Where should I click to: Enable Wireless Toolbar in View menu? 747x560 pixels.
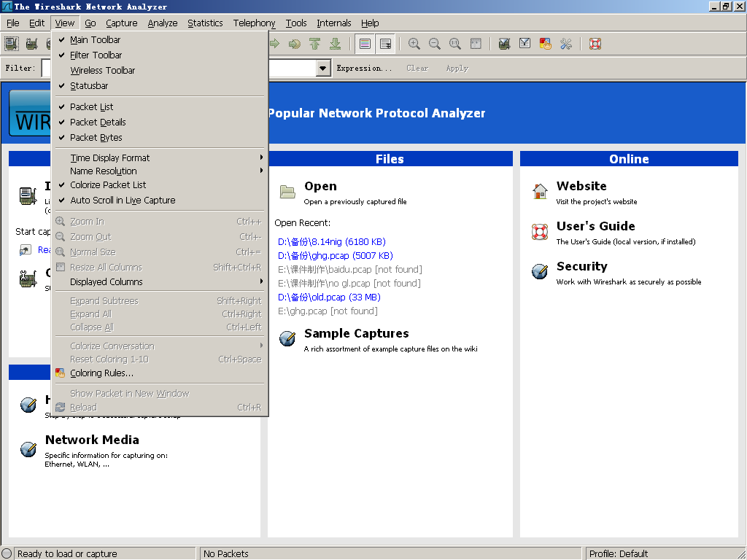click(x=160, y=71)
